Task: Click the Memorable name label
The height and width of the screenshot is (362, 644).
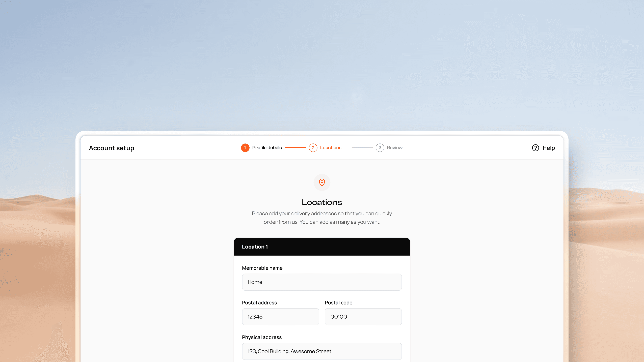Action: click(262, 268)
